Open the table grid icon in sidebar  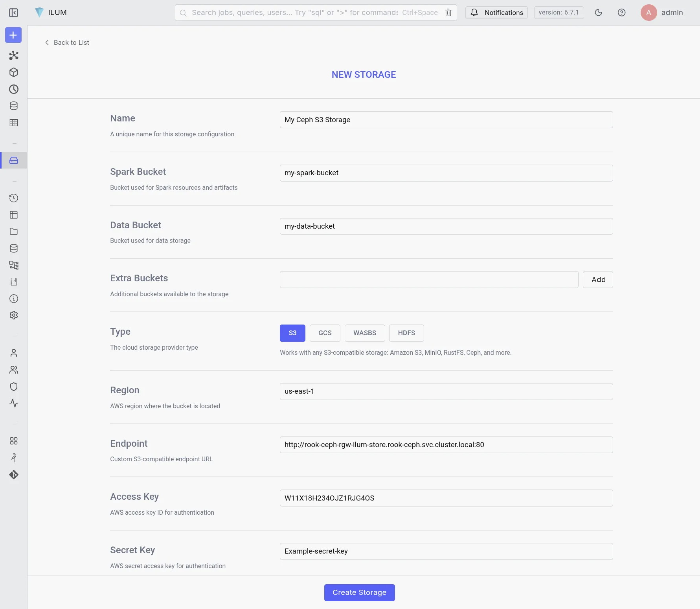(x=14, y=123)
